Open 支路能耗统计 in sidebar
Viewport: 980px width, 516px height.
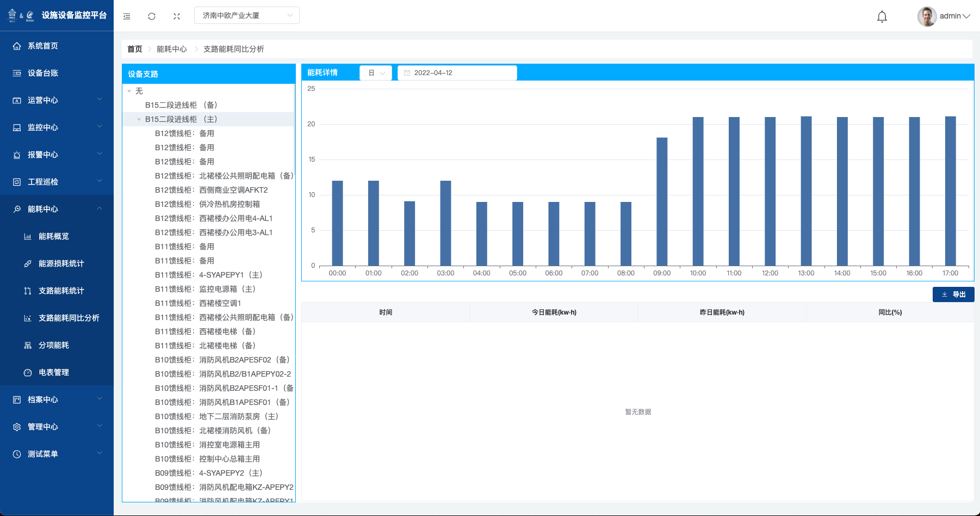click(x=61, y=291)
